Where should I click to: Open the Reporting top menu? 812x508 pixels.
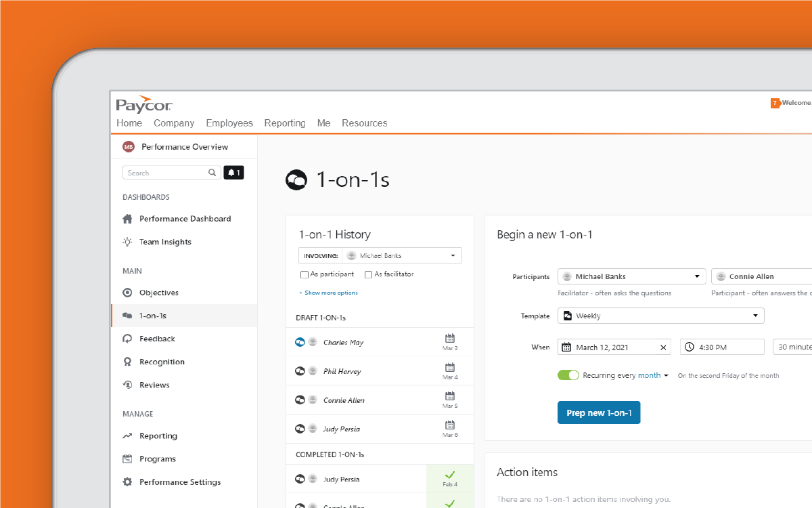[285, 123]
